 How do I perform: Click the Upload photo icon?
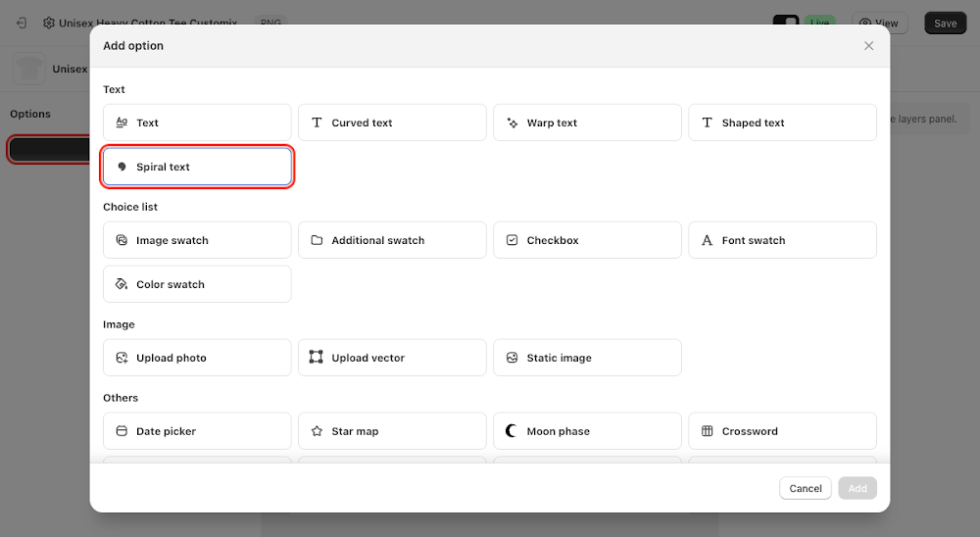[x=122, y=358]
